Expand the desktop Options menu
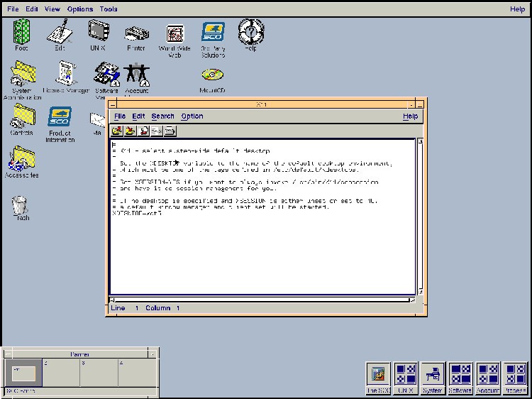Image resolution: width=532 pixels, height=399 pixels. 80,9
